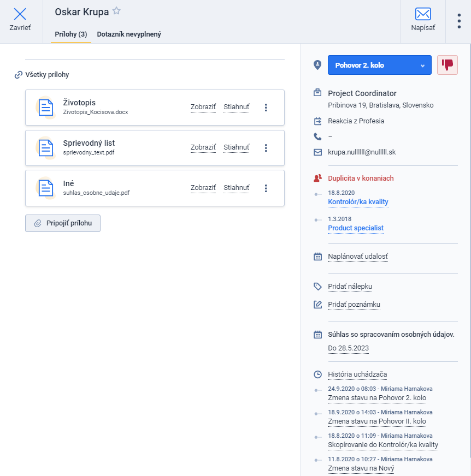
Task: Click the Napísať envelope icon
Action: pyautogui.click(x=423, y=14)
